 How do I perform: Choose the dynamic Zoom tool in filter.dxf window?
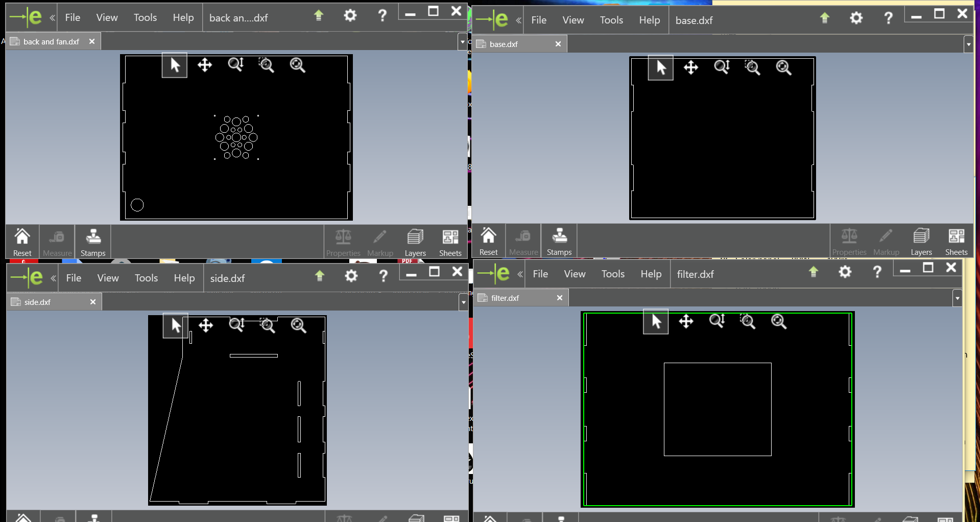click(x=717, y=321)
